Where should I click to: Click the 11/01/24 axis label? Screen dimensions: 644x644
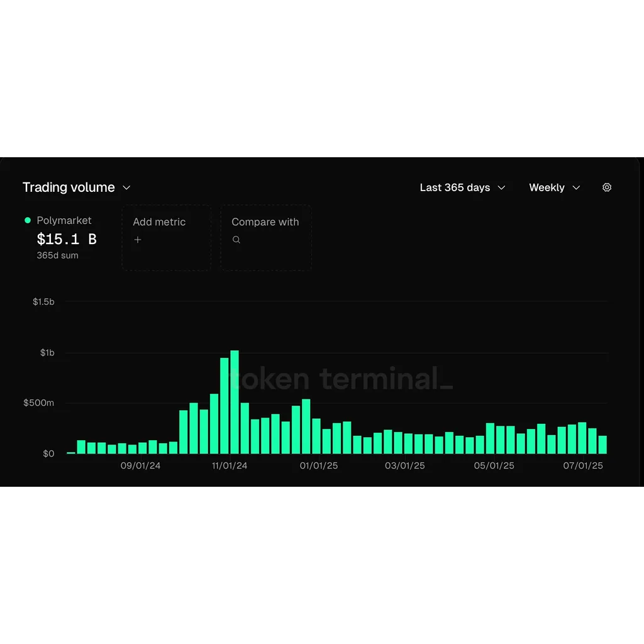click(230, 466)
